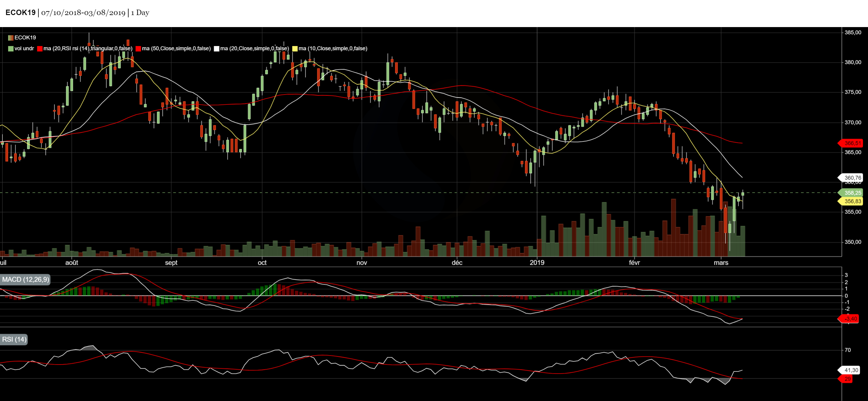Click the 380,00 price axis label

click(x=853, y=62)
